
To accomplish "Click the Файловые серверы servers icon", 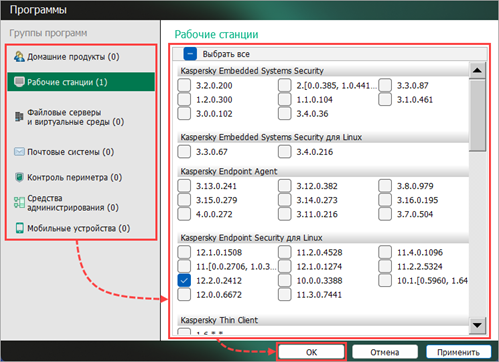I will coord(19,117).
